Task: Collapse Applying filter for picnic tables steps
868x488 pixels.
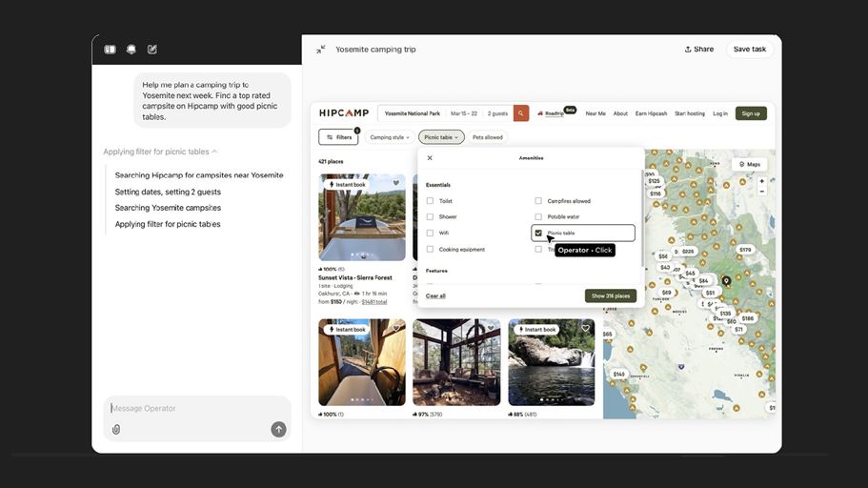Action: point(160,152)
